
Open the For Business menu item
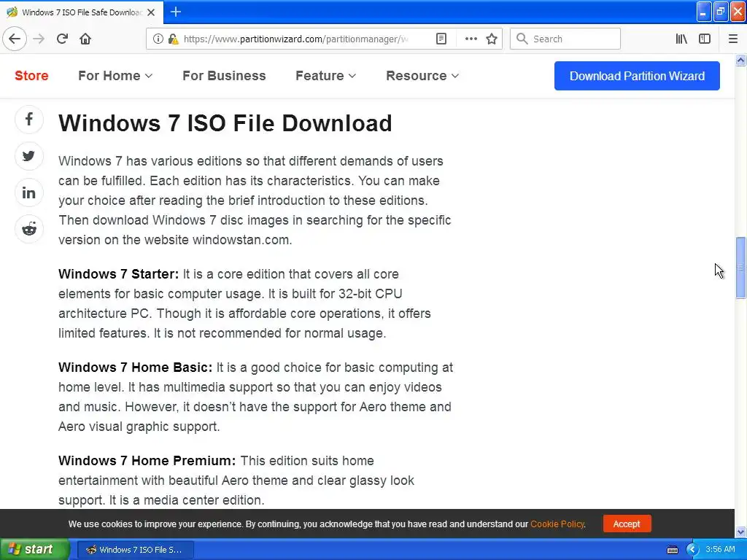coord(224,76)
